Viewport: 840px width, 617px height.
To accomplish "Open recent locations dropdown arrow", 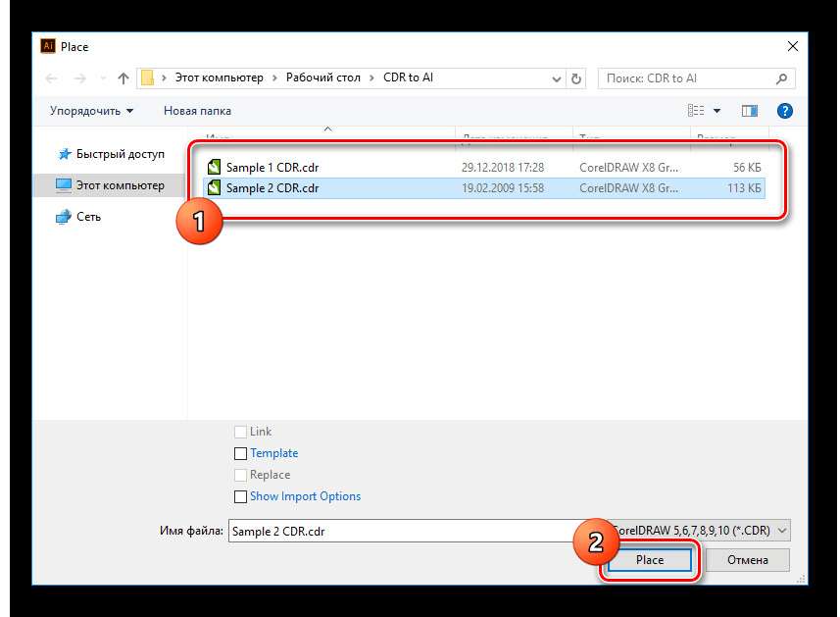I will (103, 78).
